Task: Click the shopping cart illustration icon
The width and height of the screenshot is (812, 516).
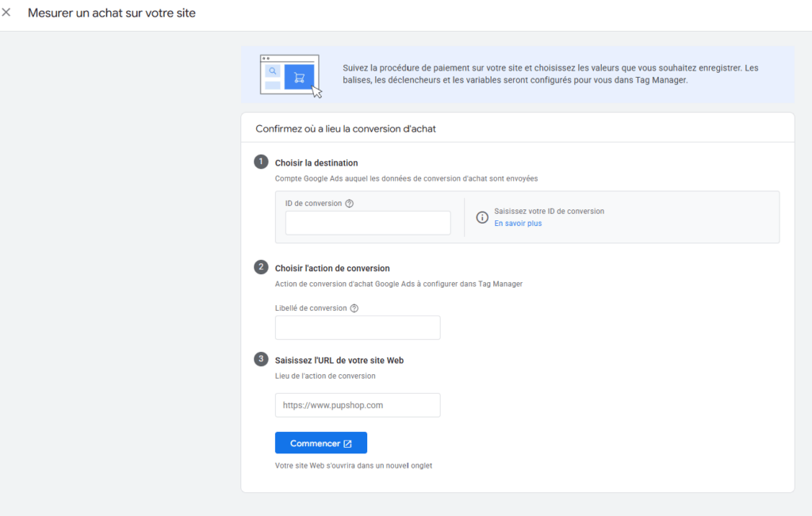Action: 299,77
